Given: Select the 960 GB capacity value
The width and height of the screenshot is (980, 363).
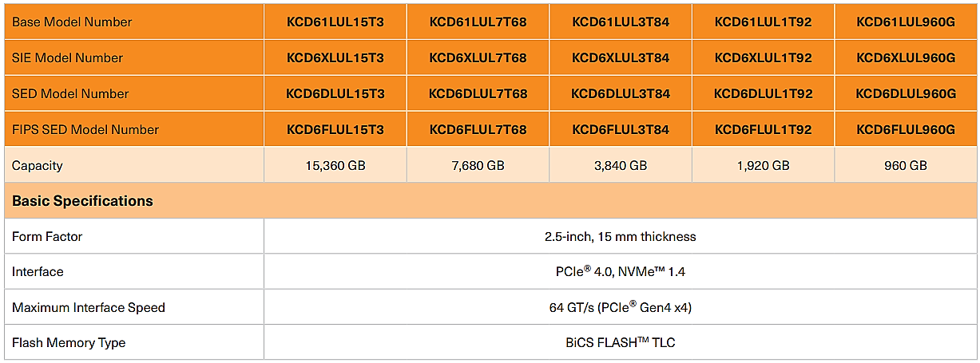Looking at the screenshot, I should (x=906, y=165).
